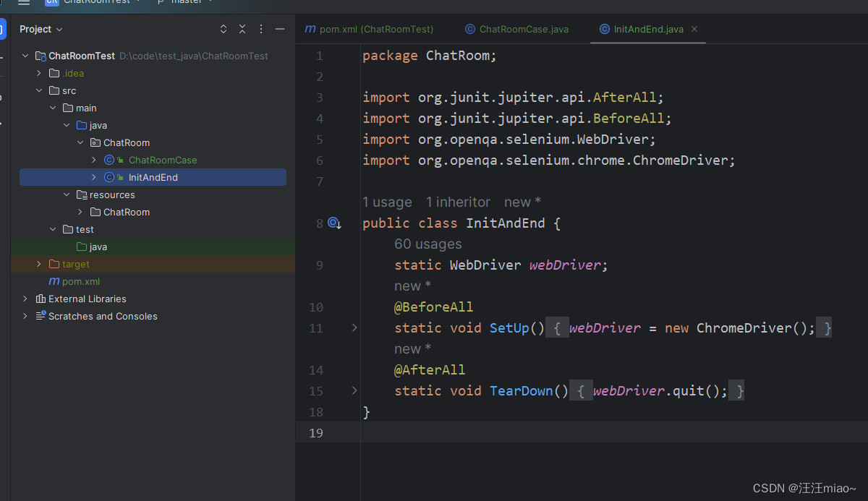Click 'package ChatRoom;' on line 1
Viewport: 868px width, 501px height.
tap(430, 56)
